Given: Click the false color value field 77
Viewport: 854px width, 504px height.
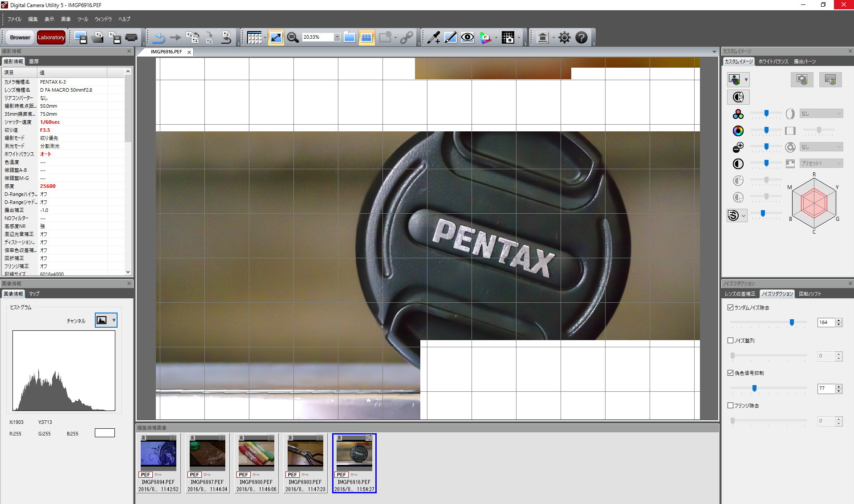Looking at the screenshot, I should pyautogui.click(x=826, y=389).
